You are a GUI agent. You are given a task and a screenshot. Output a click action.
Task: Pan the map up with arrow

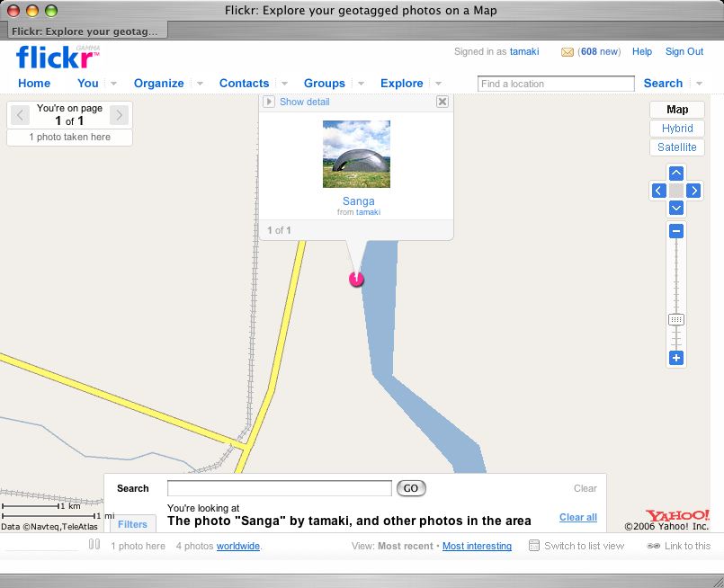click(x=676, y=174)
